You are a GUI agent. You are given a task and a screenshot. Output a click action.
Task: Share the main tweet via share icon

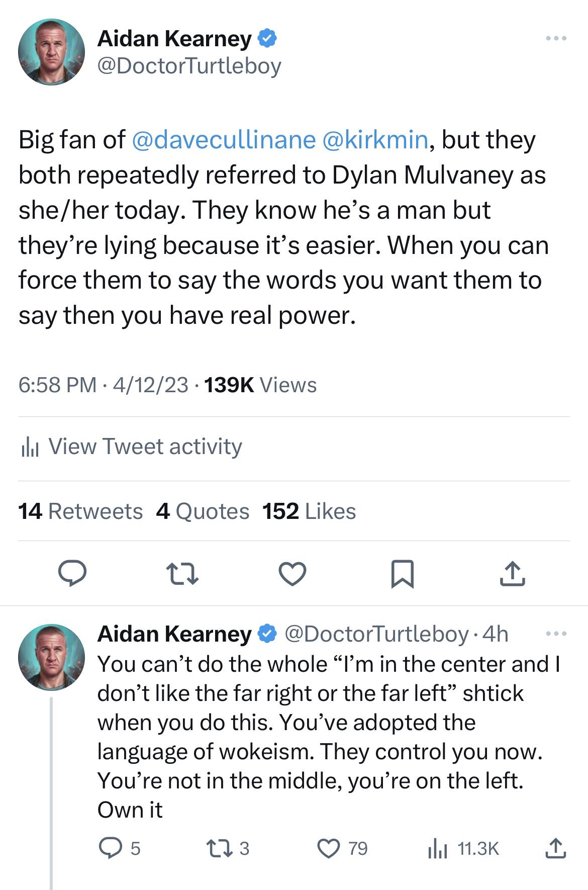click(x=512, y=574)
